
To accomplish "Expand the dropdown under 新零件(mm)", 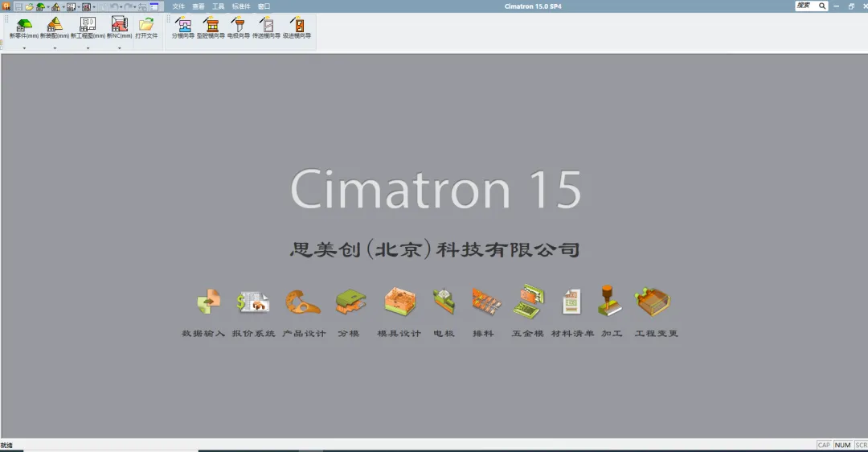I will point(24,48).
